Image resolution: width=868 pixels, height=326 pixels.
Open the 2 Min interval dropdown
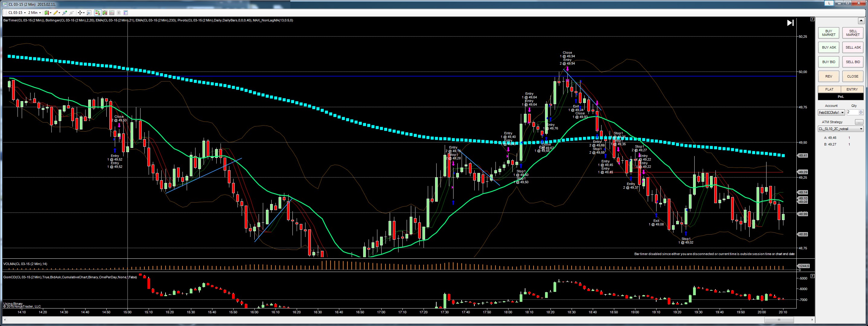[35, 13]
